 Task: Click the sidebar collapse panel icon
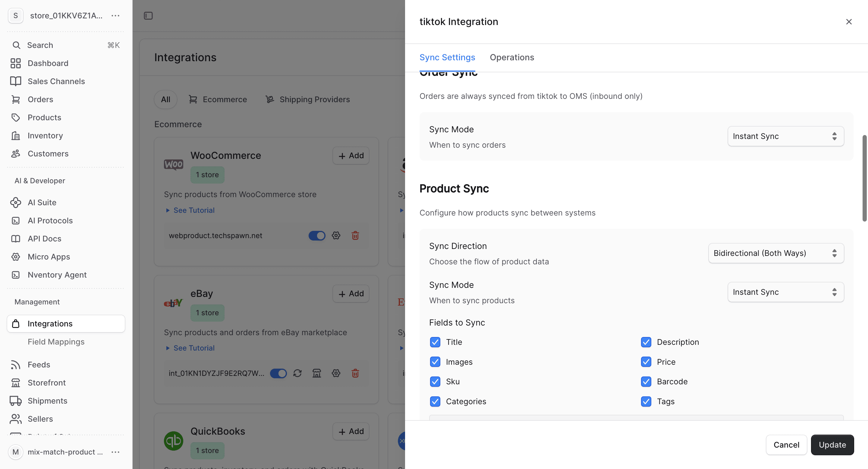tap(148, 16)
